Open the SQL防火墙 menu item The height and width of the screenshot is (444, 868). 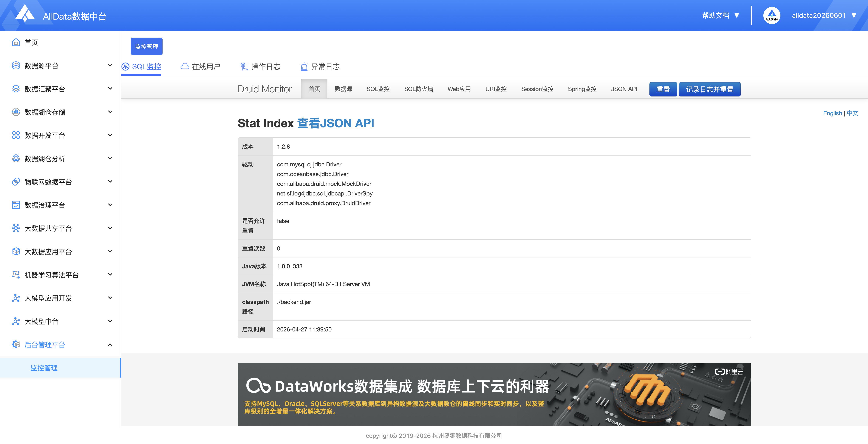(418, 89)
